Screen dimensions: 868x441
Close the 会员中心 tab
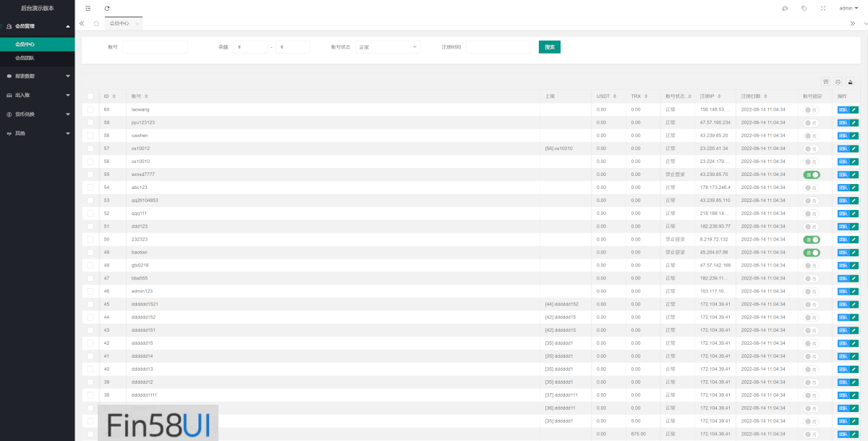point(137,24)
